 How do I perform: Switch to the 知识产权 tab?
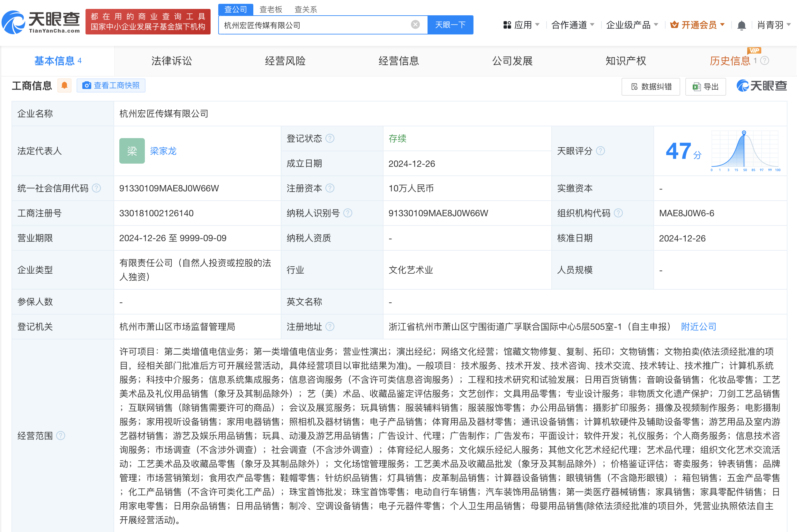pos(626,61)
